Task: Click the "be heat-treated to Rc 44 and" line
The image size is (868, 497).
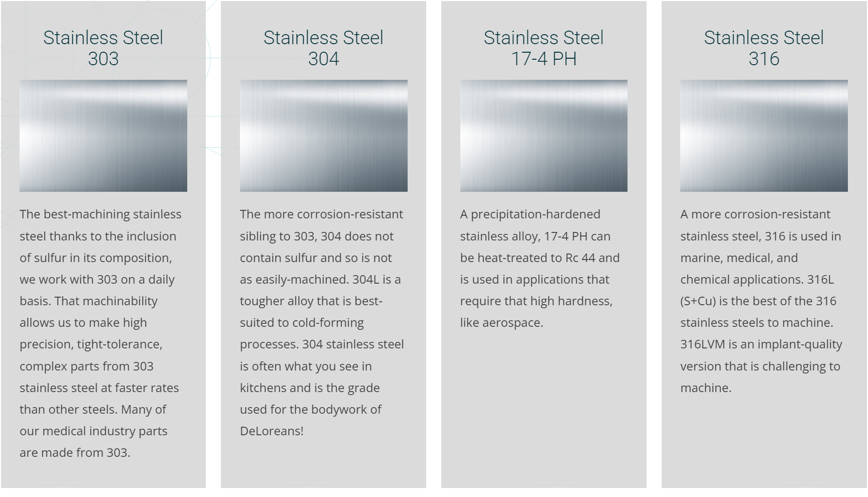Action: tap(540, 258)
